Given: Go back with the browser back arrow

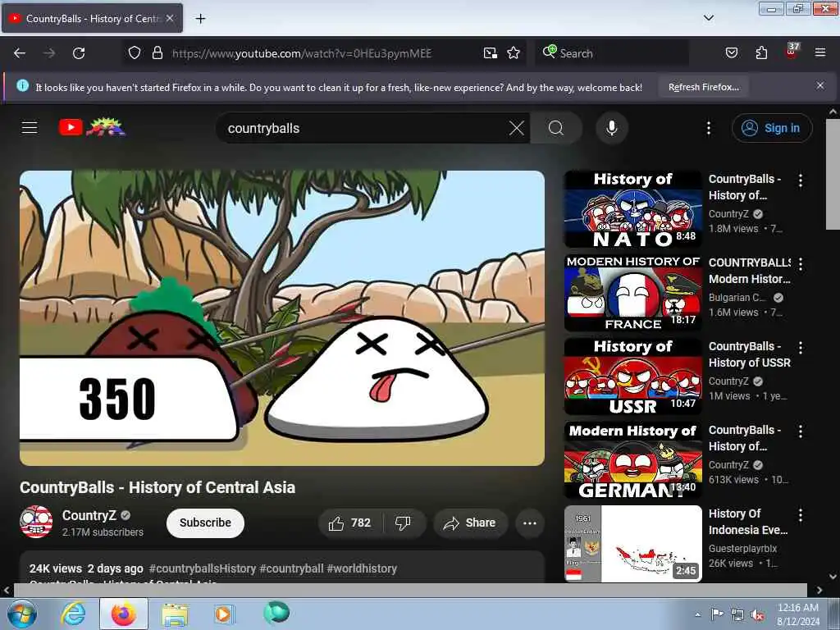Looking at the screenshot, I should coord(20,53).
